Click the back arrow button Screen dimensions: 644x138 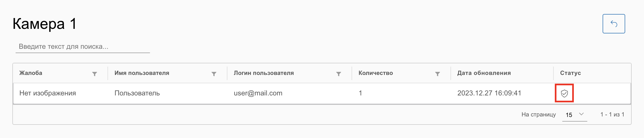[614, 24]
